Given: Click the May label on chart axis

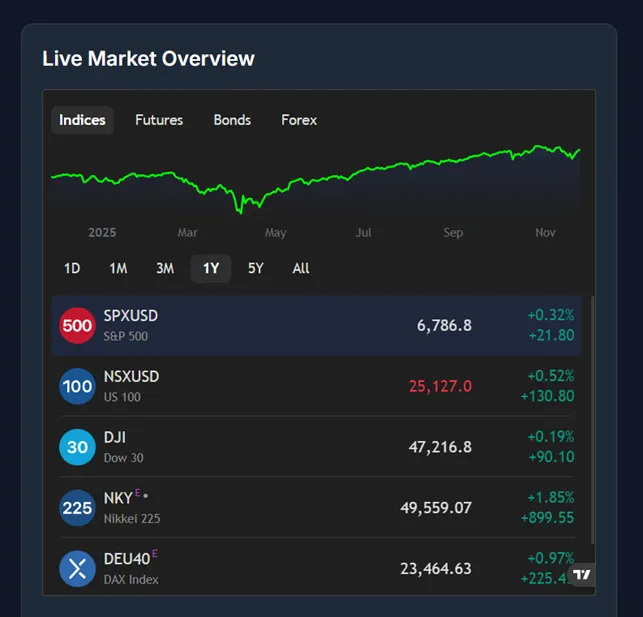Looking at the screenshot, I should pos(276,233).
